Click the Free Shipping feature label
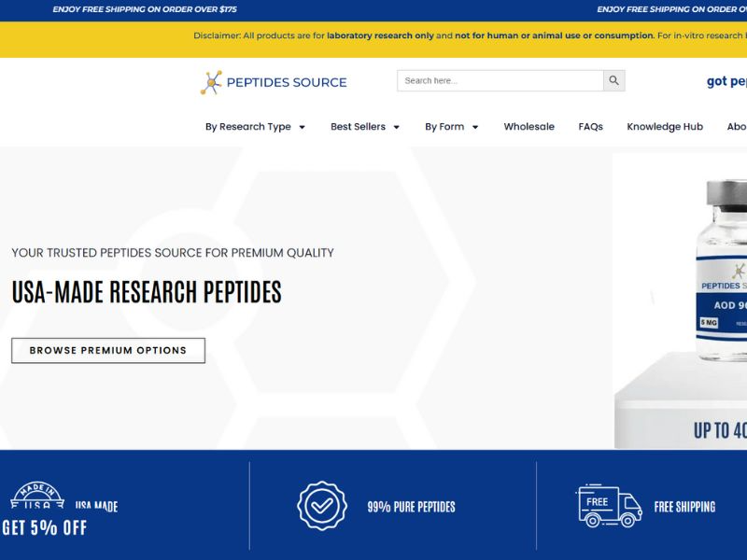This screenshot has width=747, height=560. (684, 507)
